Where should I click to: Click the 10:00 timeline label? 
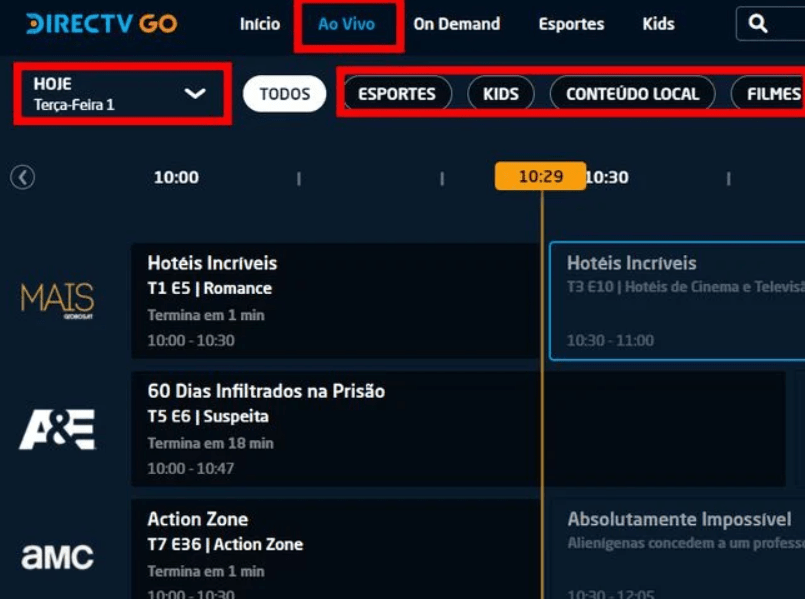[x=176, y=178]
